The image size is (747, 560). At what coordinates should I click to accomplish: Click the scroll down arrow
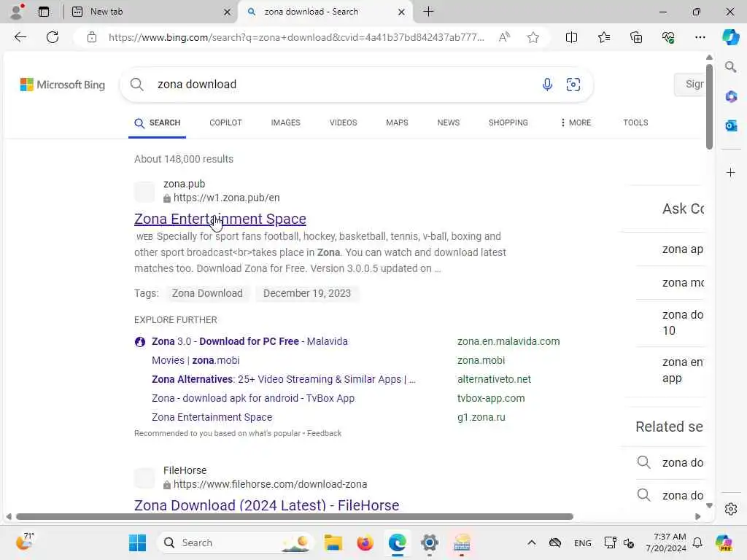[x=709, y=505]
